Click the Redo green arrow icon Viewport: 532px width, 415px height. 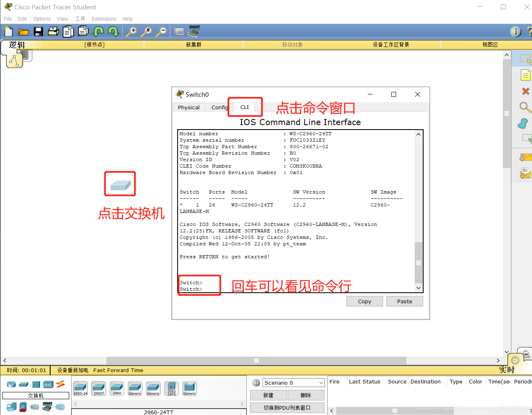tap(113, 32)
